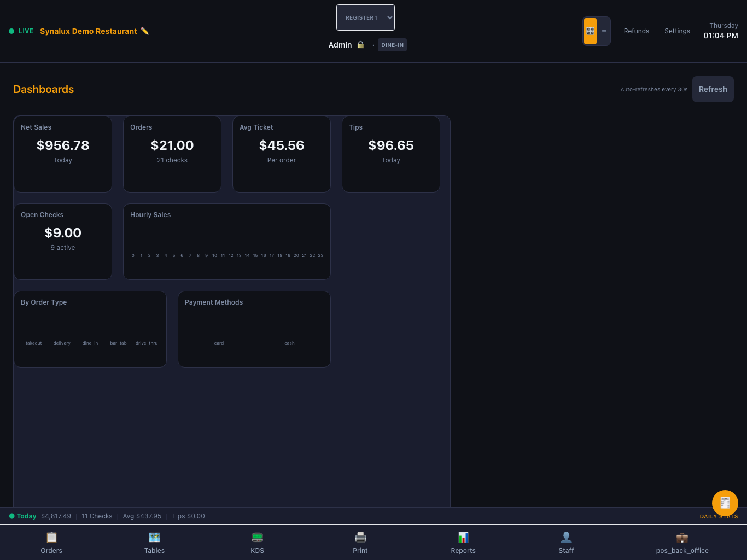Open Tables map icon in bottom nav
Image resolution: width=747 pixels, height=560 pixels.
(155, 538)
